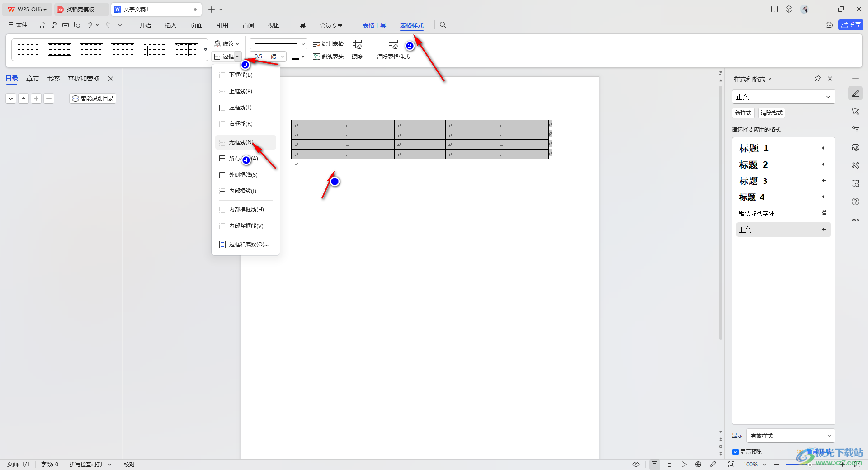Switch to the Bookmarks (书签) pane tab
This screenshot has height=470, width=868.
click(53, 79)
